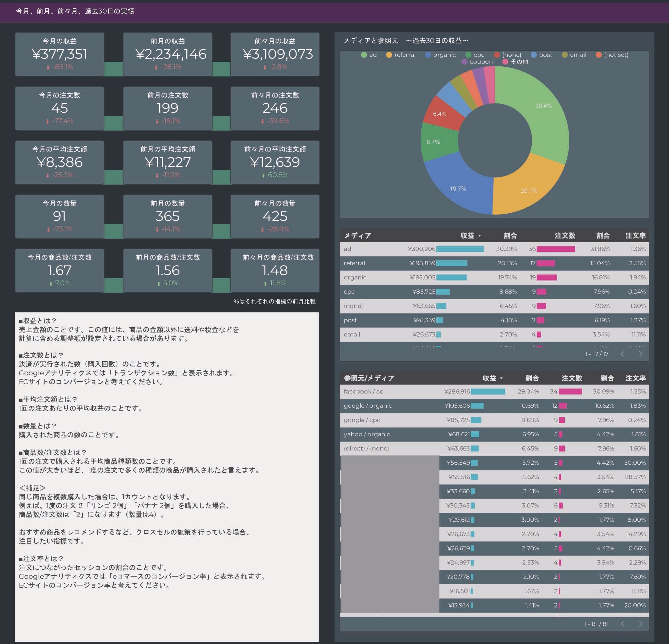Click the 今月の収益 scorecard
The width and height of the screenshot is (669, 644).
(60, 54)
